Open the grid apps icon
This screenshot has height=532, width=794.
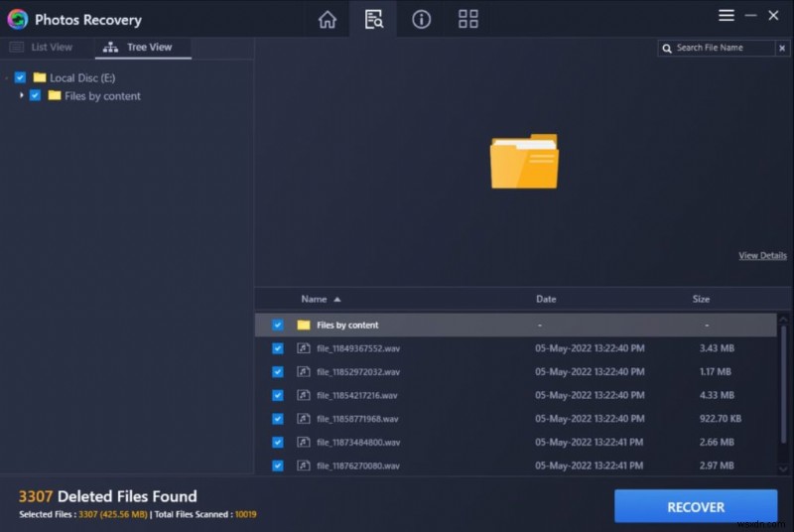pos(467,19)
